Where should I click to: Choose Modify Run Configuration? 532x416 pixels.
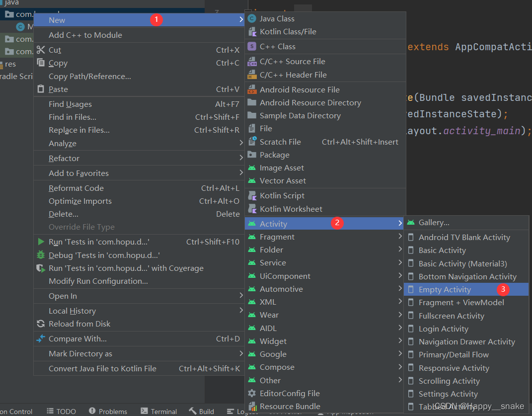[x=139, y=281]
